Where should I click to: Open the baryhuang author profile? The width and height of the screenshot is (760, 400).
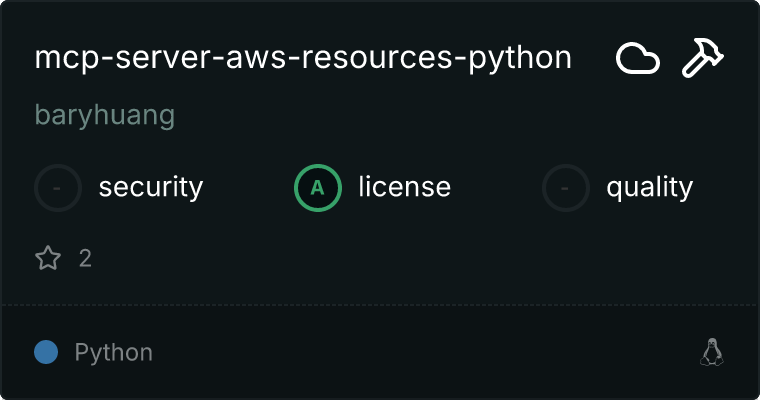105,115
